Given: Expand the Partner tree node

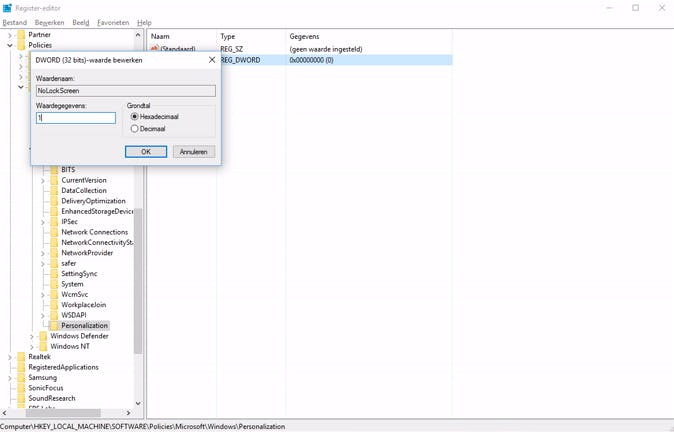Looking at the screenshot, I should (10, 35).
